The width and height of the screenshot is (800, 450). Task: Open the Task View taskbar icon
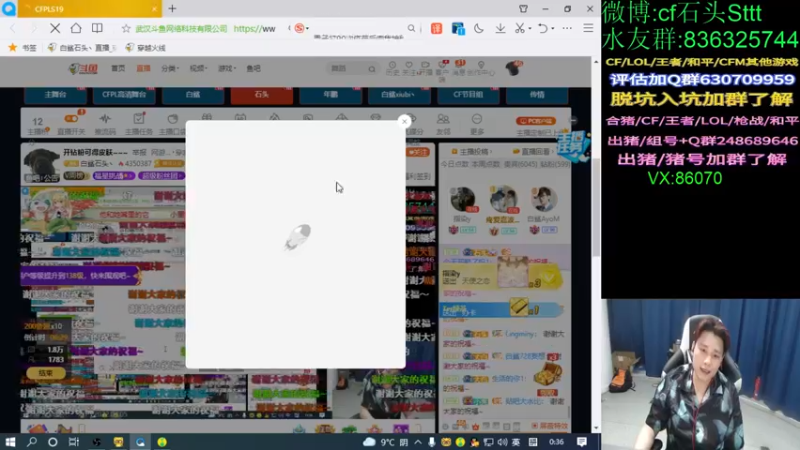(74, 442)
